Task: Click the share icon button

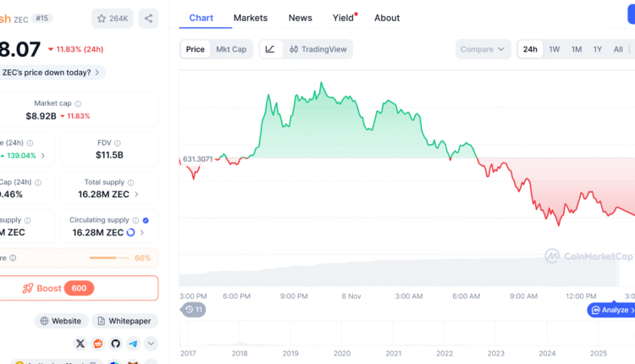Action: pos(148,18)
